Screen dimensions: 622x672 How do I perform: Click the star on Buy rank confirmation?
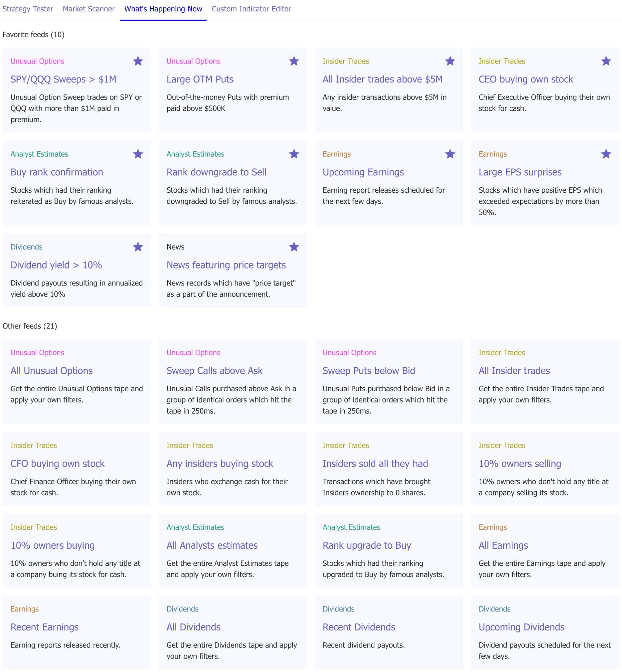tap(138, 154)
